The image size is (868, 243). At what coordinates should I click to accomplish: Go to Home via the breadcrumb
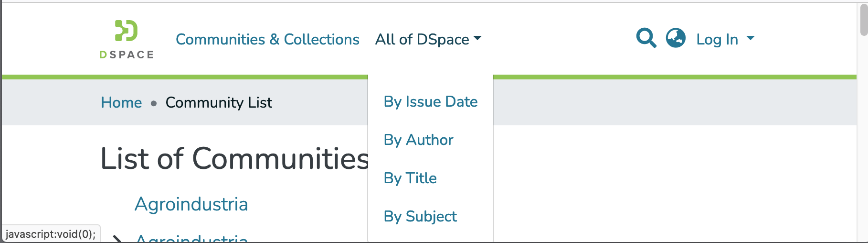point(121,102)
